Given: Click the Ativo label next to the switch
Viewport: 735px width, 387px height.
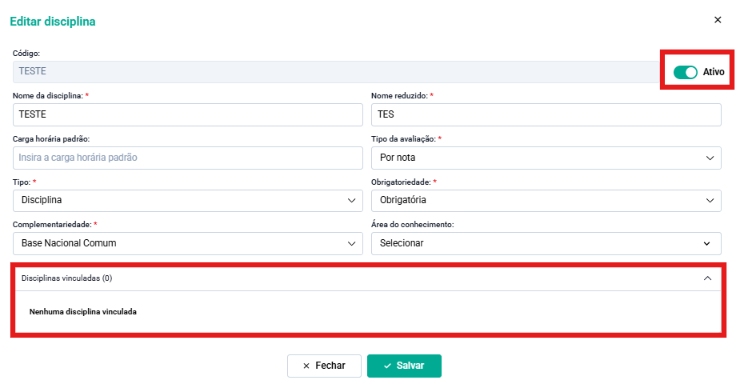Looking at the screenshot, I should coord(713,72).
